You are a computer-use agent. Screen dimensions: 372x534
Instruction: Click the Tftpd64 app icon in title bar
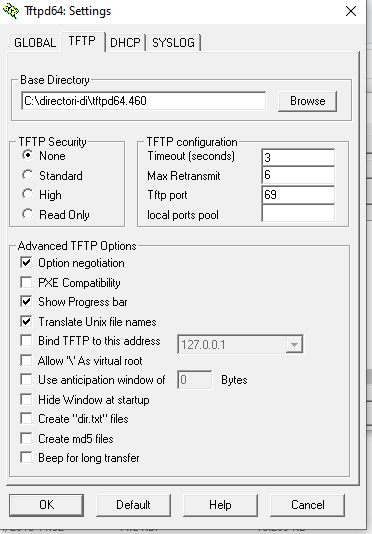(11, 11)
